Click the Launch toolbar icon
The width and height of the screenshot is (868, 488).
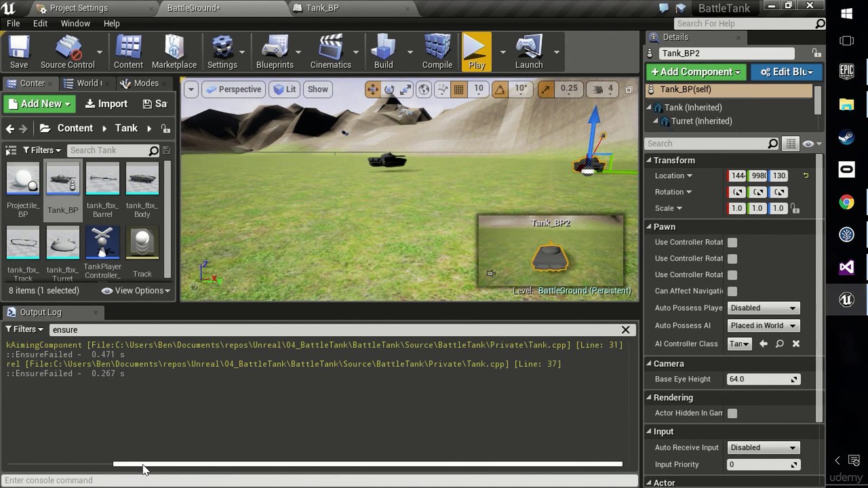click(529, 52)
